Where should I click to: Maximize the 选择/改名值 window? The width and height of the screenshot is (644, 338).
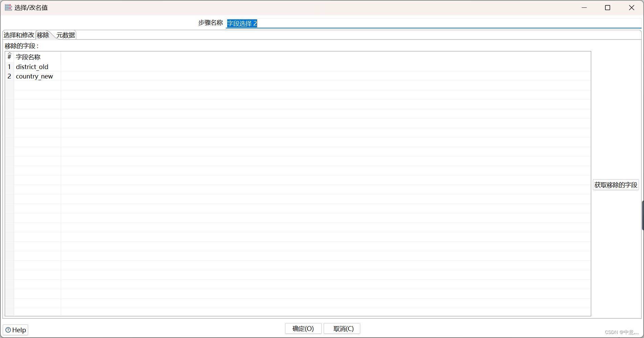click(x=607, y=7)
